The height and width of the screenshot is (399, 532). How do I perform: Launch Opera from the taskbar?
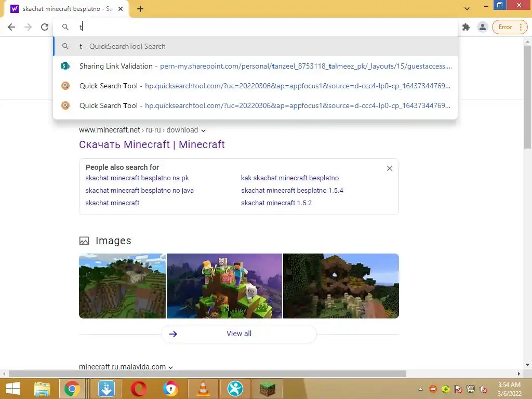pos(138,389)
